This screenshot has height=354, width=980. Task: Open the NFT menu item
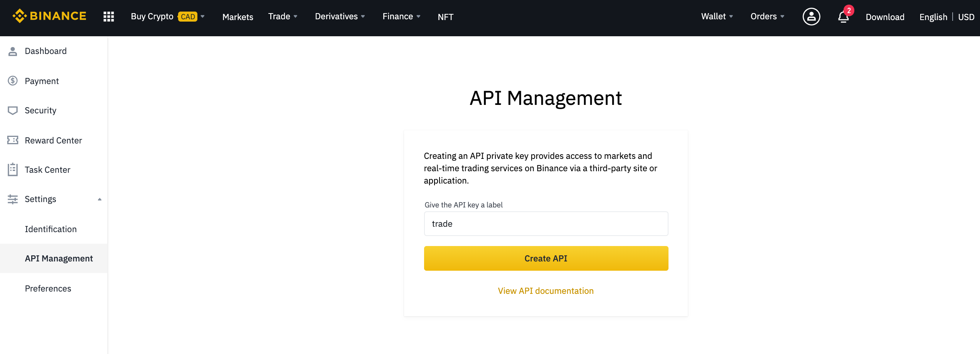point(445,17)
